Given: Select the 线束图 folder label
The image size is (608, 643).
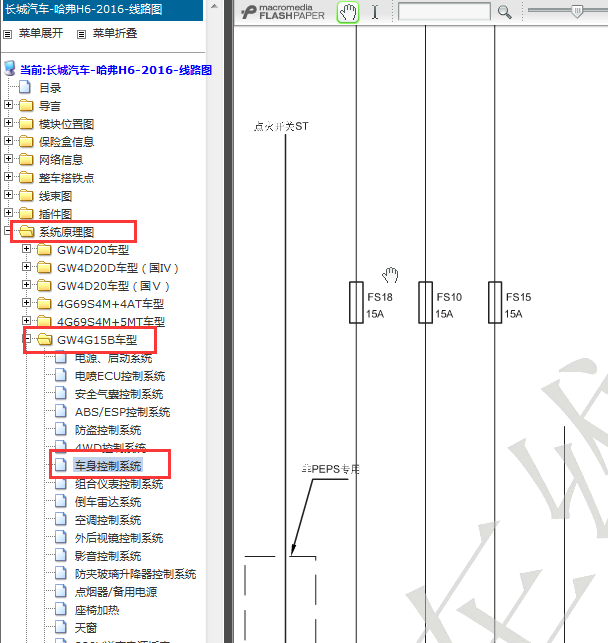Looking at the screenshot, I should [x=55, y=196].
